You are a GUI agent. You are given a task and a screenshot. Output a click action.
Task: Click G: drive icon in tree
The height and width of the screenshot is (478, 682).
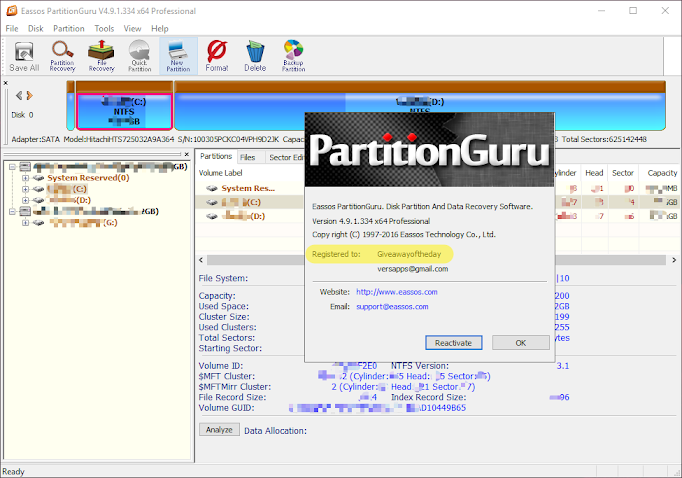39,223
